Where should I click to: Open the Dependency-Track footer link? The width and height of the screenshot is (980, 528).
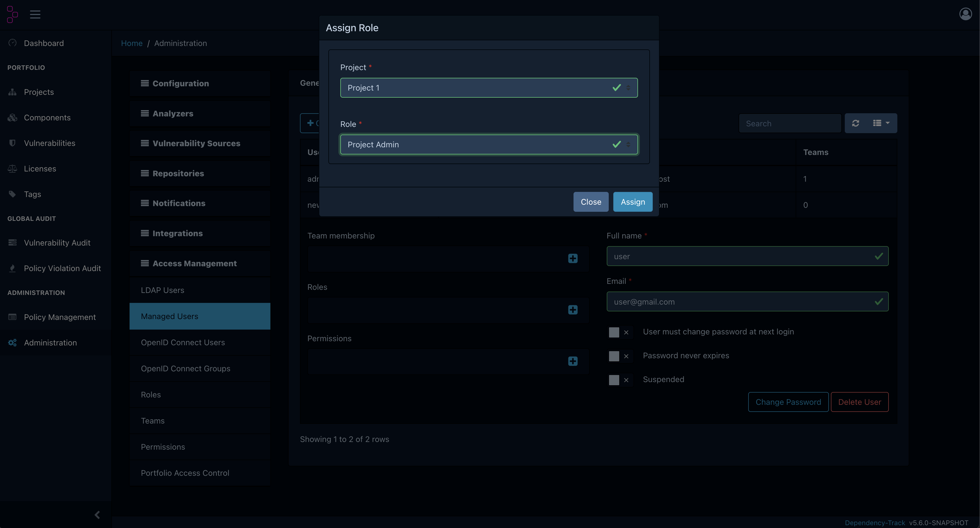[875, 523]
